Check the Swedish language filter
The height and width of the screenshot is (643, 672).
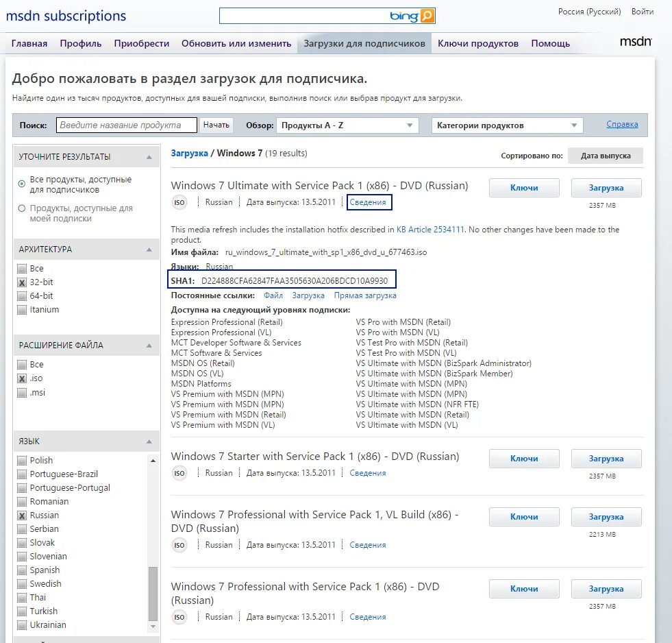click(x=22, y=584)
